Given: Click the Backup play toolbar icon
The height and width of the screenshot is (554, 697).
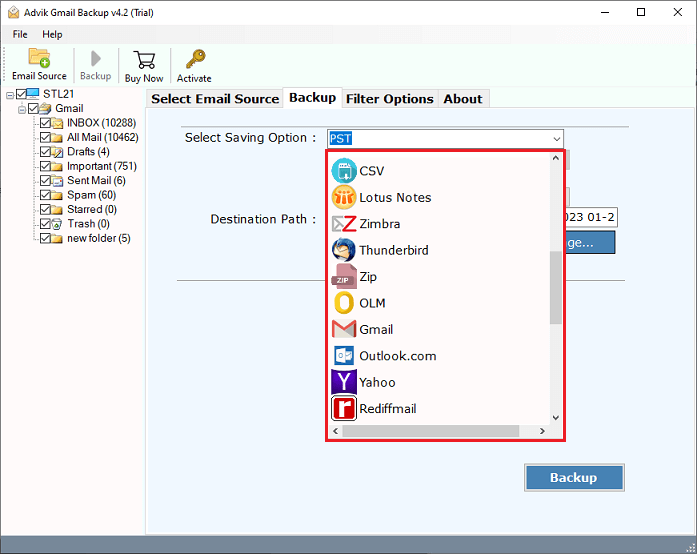Looking at the screenshot, I should (x=96, y=59).
